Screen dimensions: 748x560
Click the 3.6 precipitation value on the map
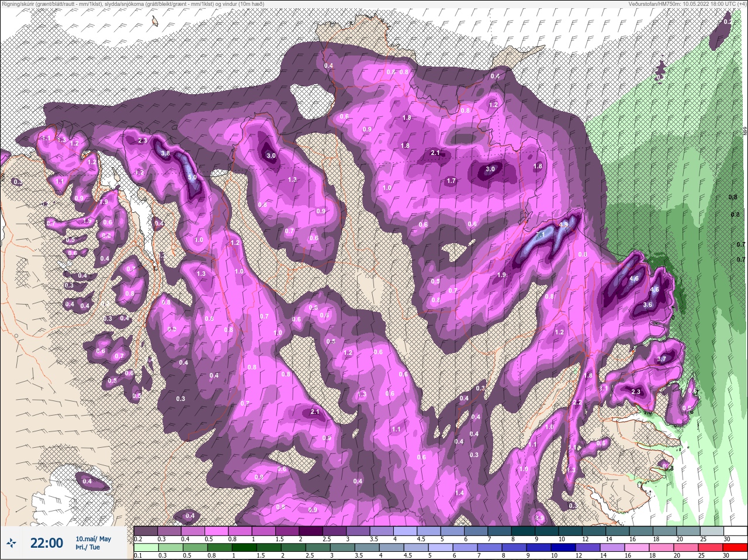pos(647,305)
